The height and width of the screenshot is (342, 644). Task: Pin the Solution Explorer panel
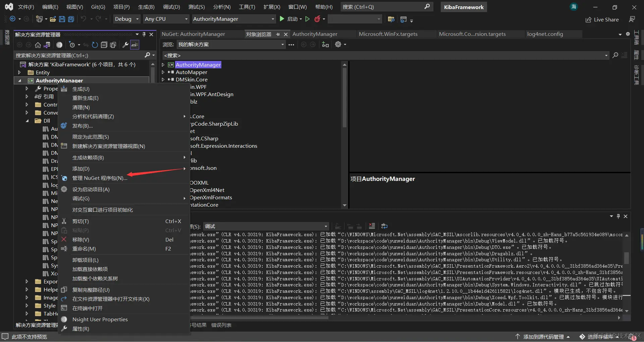click(144, 35)
